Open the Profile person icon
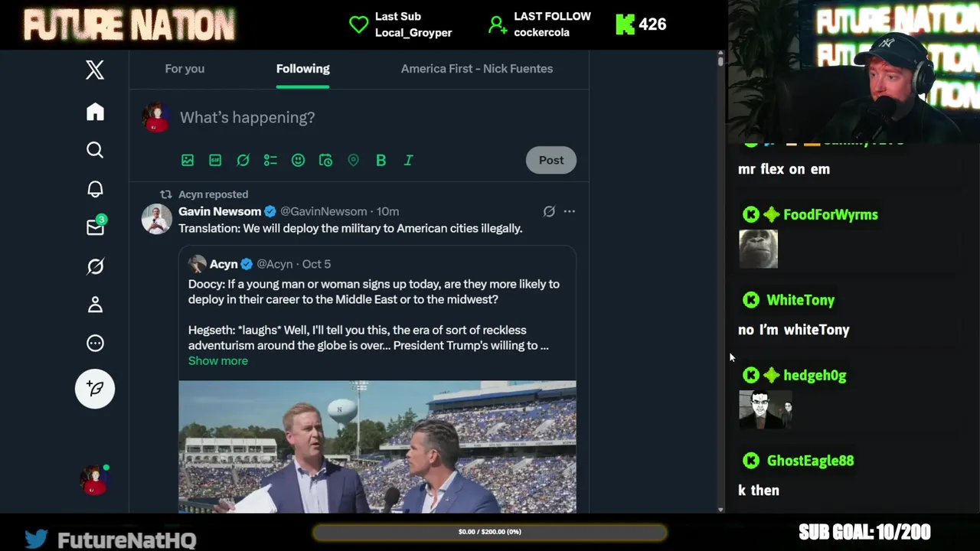The width and height of the screenshot is (980, 551). [95, 305]
